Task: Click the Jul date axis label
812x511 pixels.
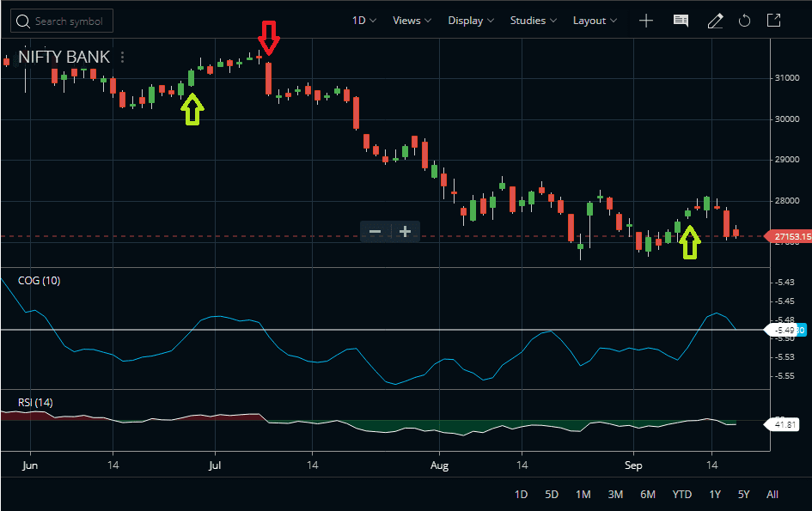Action: 215,465
